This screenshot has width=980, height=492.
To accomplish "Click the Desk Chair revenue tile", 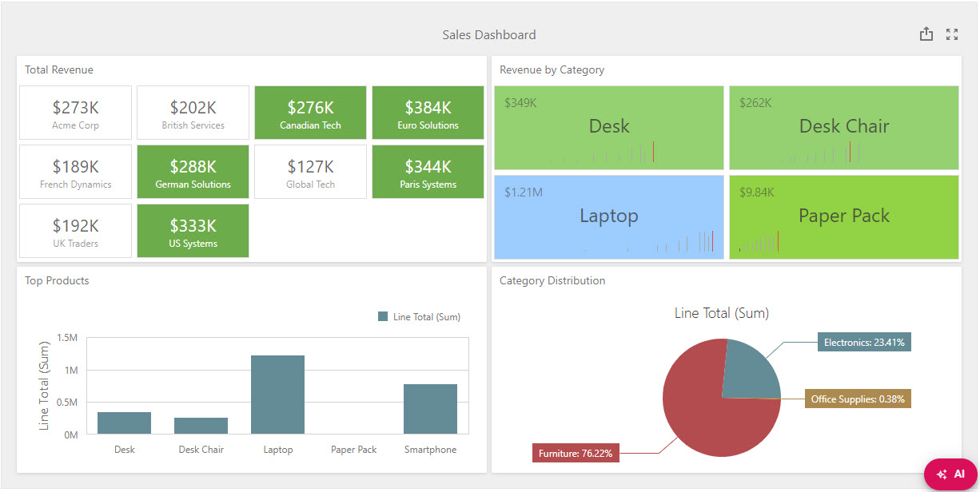I will [843, 128].
